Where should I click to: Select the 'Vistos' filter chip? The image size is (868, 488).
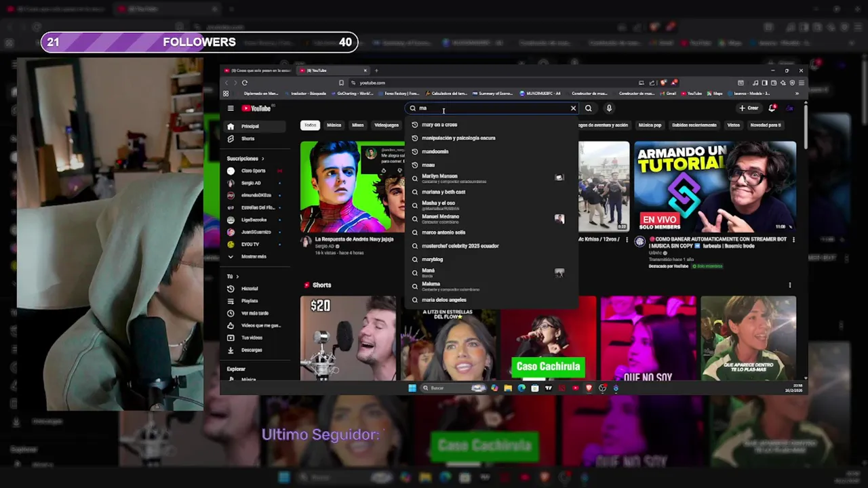pos(733,125)
